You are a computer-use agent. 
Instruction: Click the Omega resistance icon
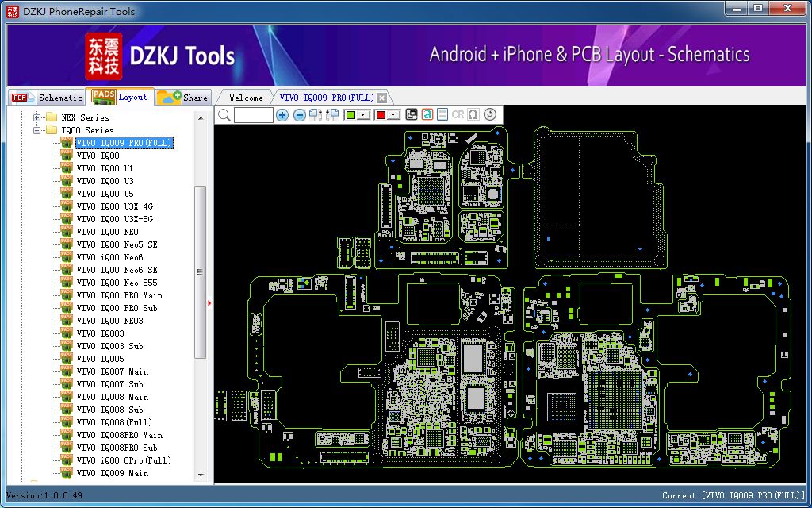[x=473, y=115]
